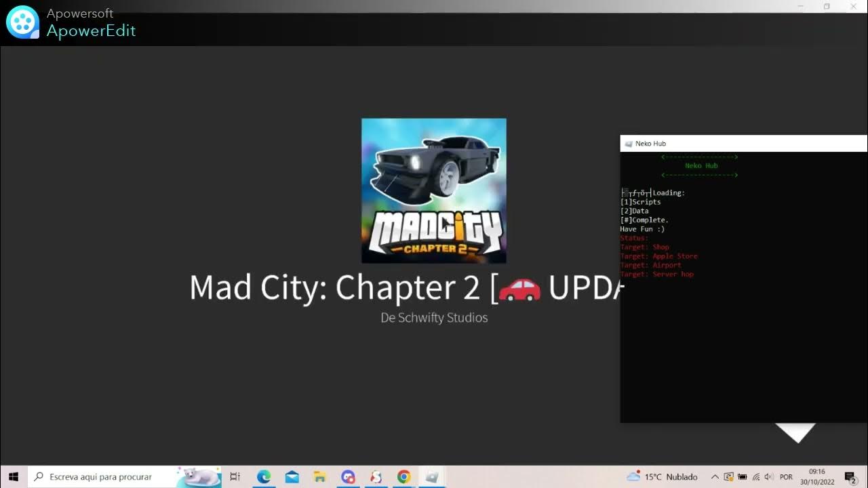Click the '[#]Complete.' line in console
The image size is (868, 488).
(644, 220)
